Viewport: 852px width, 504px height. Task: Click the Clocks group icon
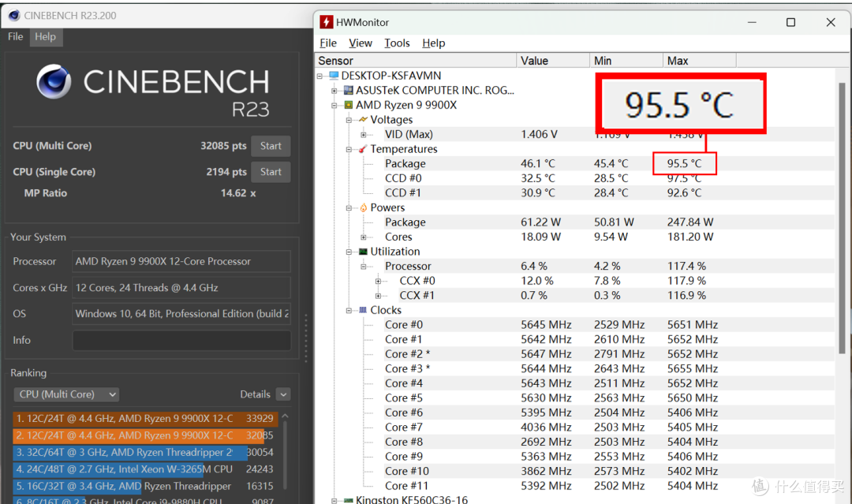coord(363,310)
